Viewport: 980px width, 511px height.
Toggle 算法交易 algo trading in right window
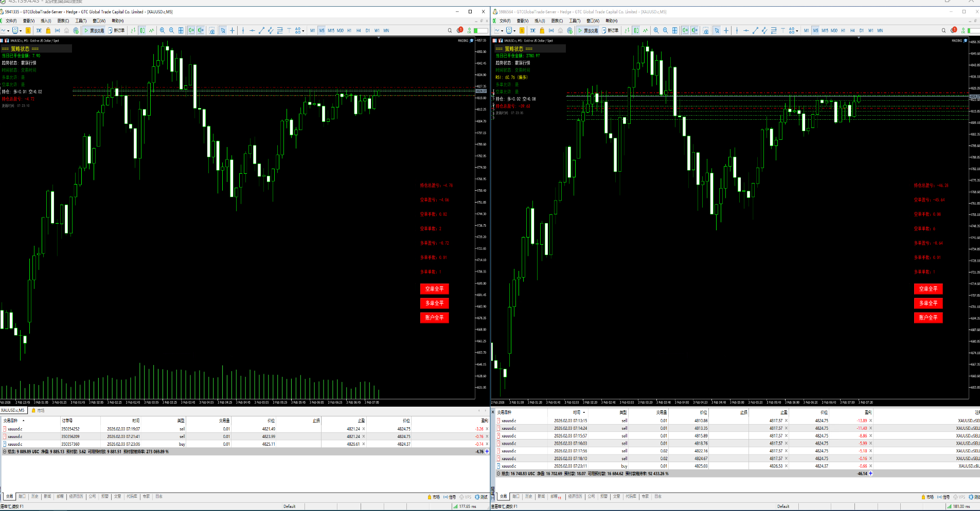pos(588,30)
